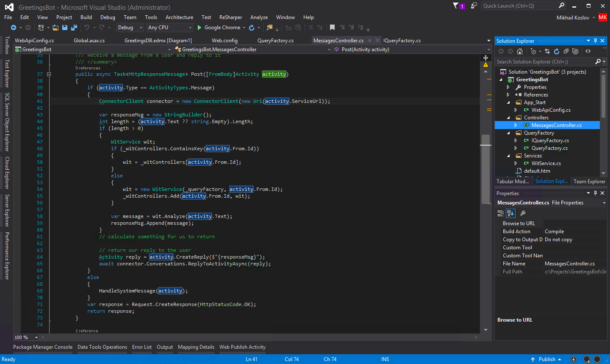Click the Browser Refresh icon next to Google Chrome
610x364 pixels.
point(252,28)
